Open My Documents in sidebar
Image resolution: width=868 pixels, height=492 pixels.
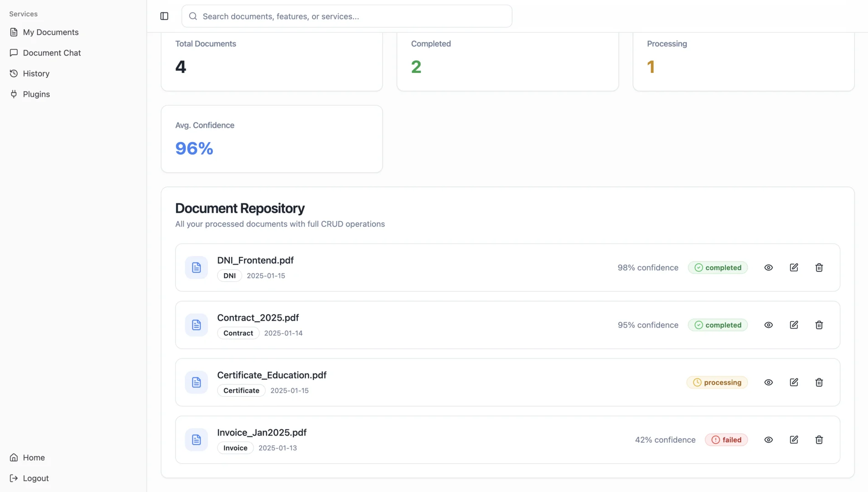coord(51,32)
